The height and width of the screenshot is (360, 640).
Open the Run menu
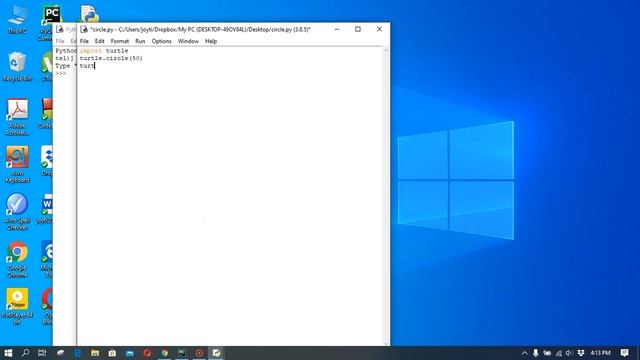(x=140, y=41)
